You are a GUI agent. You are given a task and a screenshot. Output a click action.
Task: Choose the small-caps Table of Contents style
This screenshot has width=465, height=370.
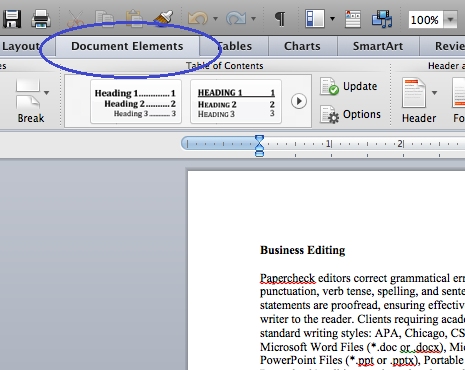point(236,101)
